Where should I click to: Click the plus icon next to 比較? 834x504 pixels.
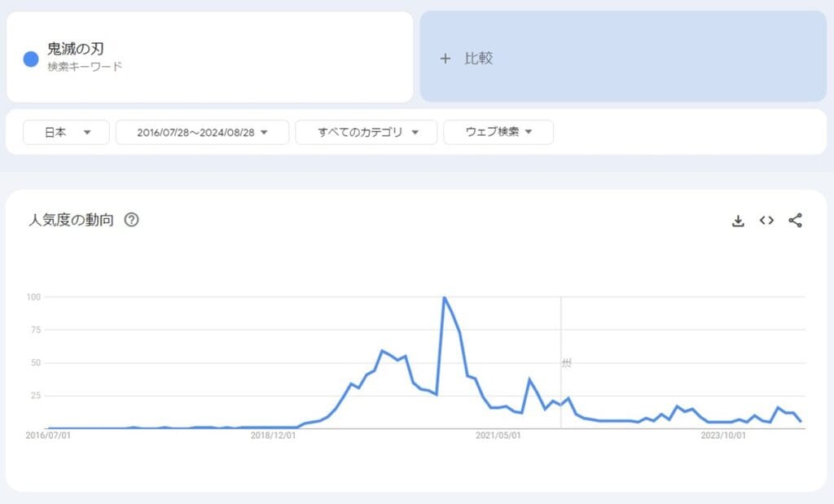coord(446,59)
